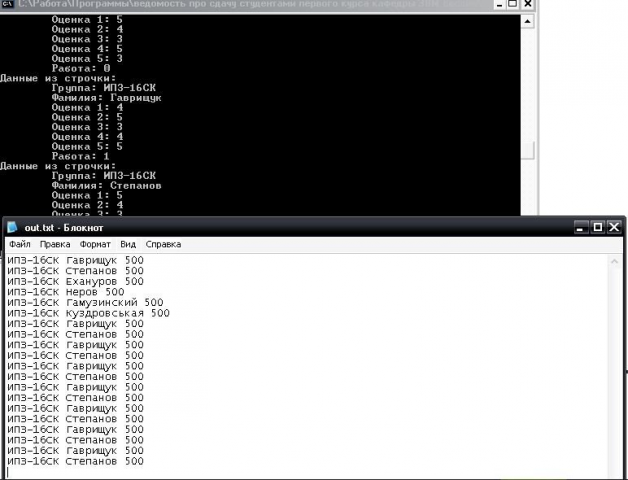Click the console scrollbar up arrow
628x480 pixels.
527,21
